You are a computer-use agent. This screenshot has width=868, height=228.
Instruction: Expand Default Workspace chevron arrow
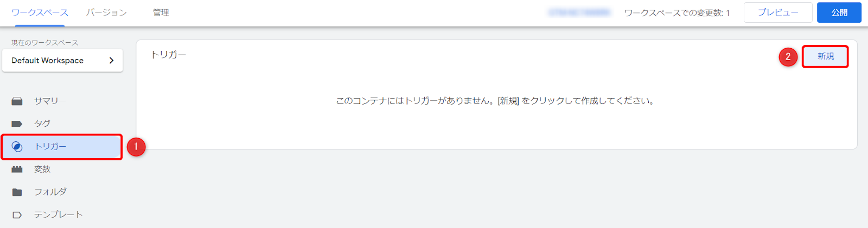point(111,60)
